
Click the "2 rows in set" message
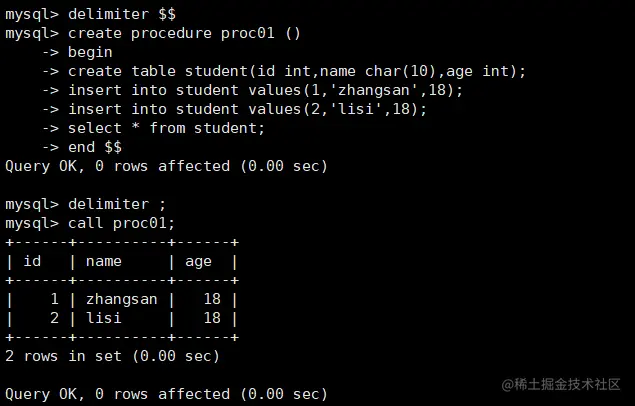pos(112,356)
